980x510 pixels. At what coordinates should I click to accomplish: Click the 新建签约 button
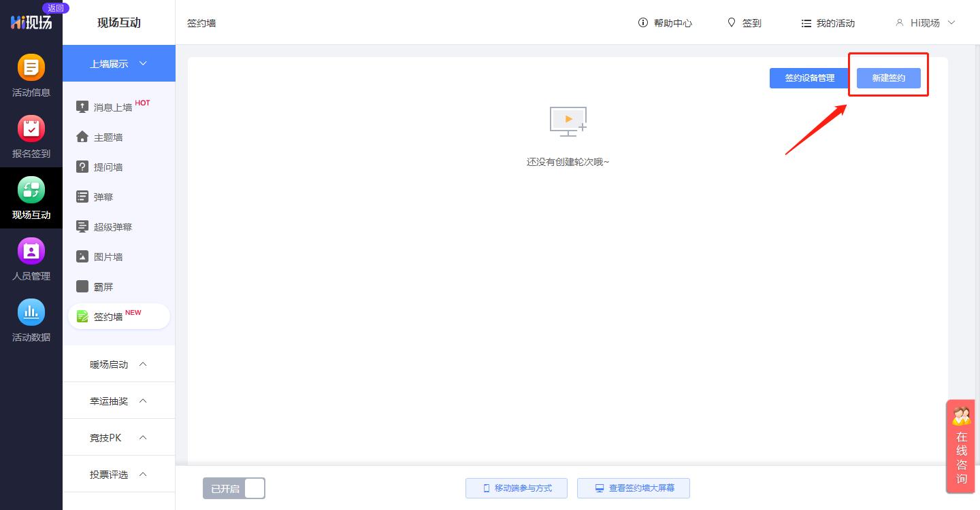pyautogui.click(x=887, y=78)
